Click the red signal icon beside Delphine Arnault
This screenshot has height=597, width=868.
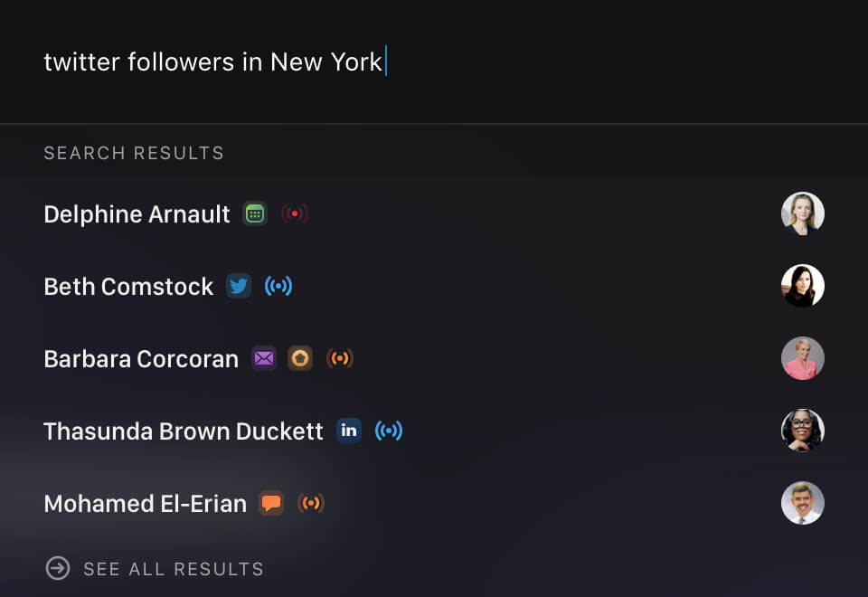point(296,213)
